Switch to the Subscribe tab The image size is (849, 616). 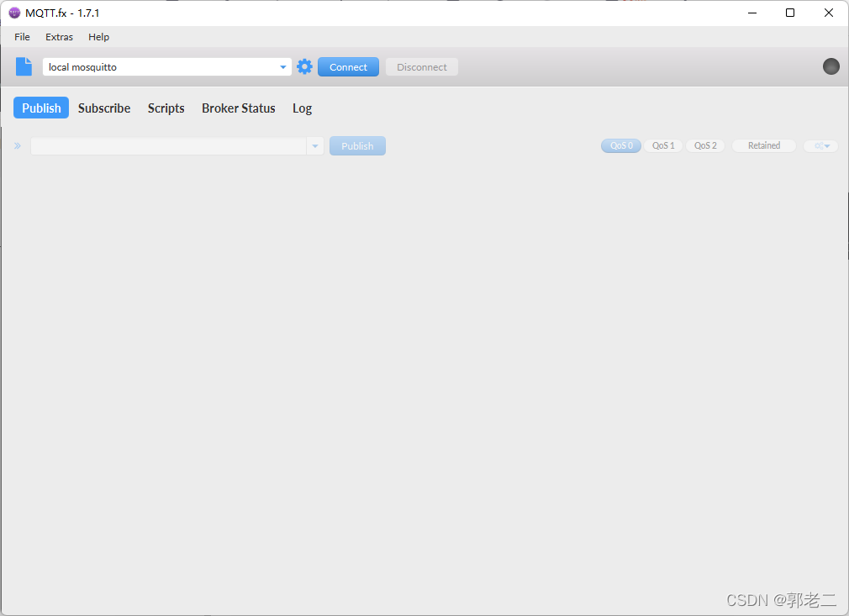(104, 108)
